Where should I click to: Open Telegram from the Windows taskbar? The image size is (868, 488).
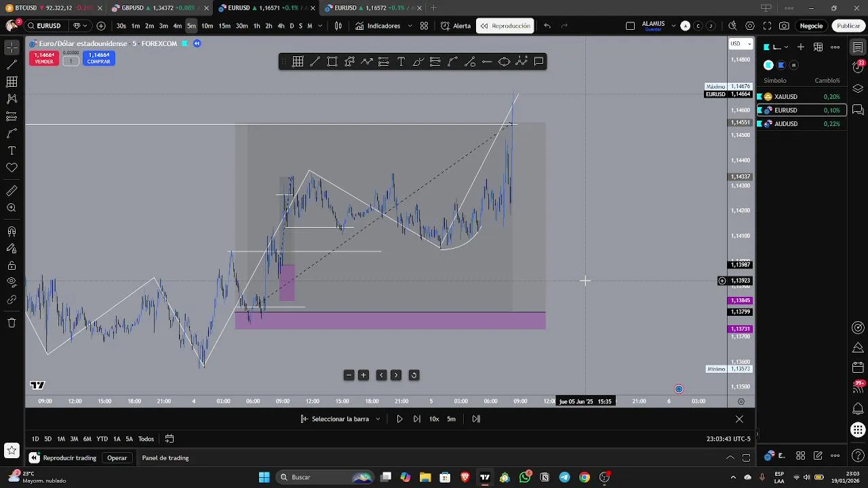564,477
